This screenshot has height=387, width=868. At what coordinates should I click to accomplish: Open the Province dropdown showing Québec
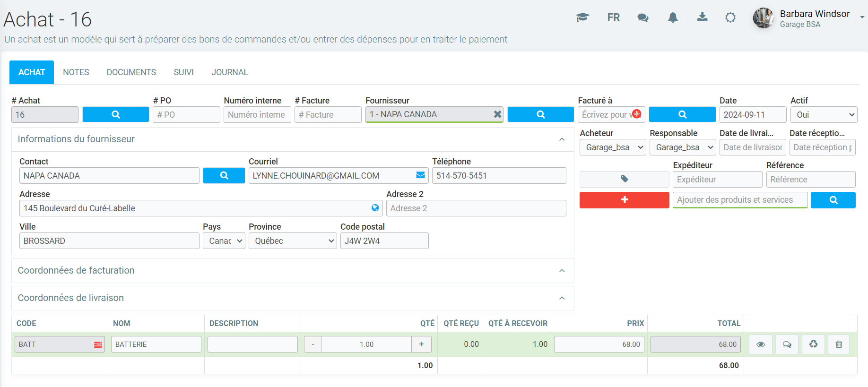click(x=293, y=241)
